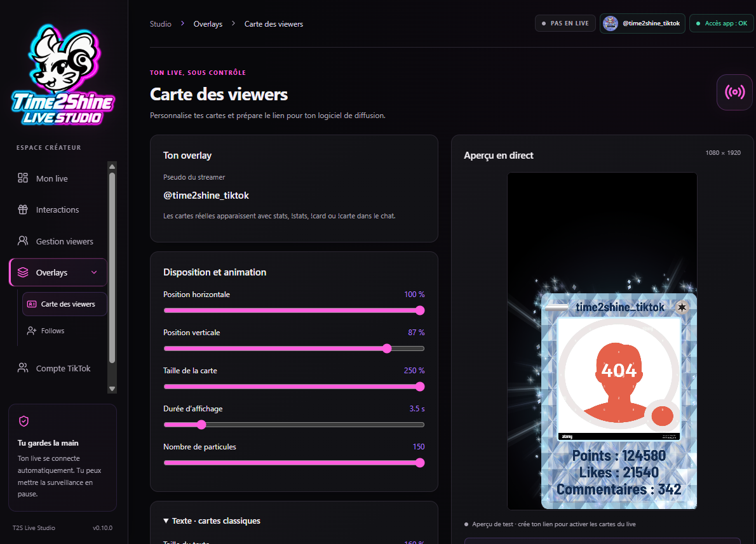Click the pink broadcast signal icon button
This screenshot has height=544, width=756.
coord(735,92)
